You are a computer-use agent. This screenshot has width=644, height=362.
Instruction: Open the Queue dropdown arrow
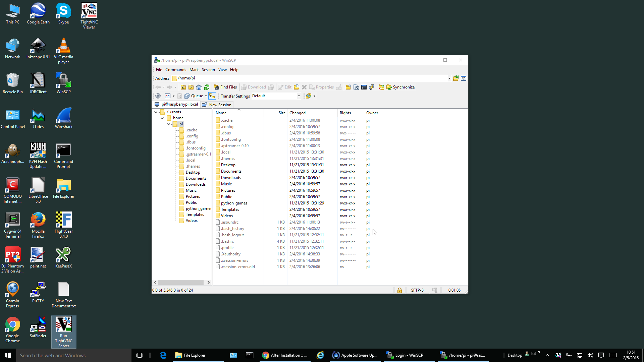(206, 96)
